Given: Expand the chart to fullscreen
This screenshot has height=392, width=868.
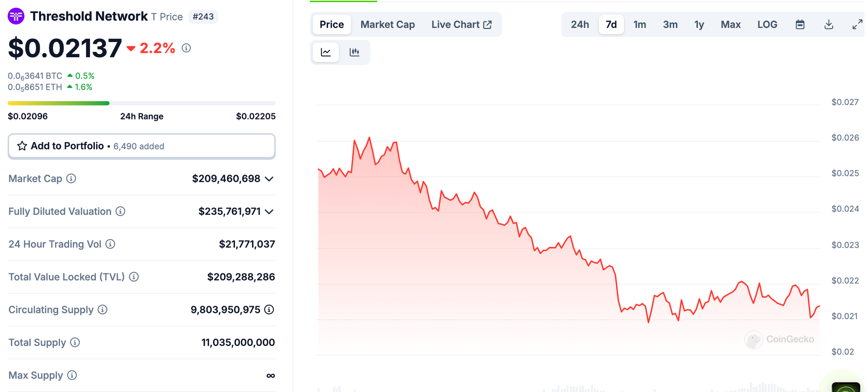Looking at the screenshot, I should click(857, 25).
